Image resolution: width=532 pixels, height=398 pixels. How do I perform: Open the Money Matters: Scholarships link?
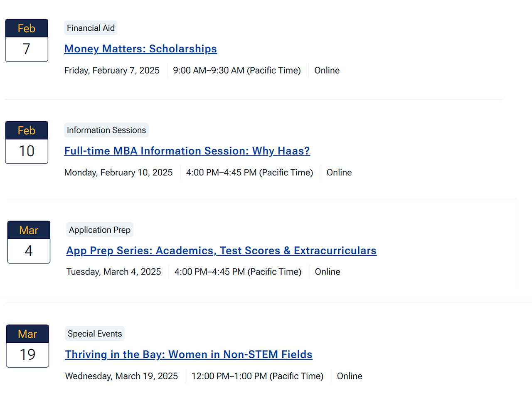pos(140,49)
